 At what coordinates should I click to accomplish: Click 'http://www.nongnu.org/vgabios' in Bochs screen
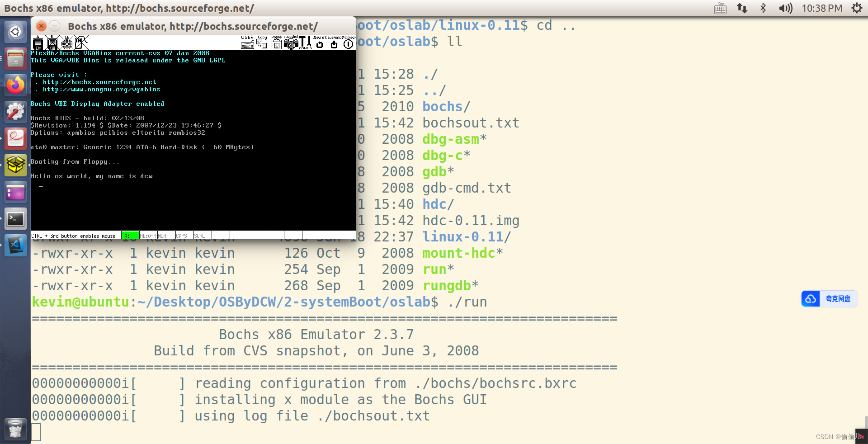coord(101,89)
